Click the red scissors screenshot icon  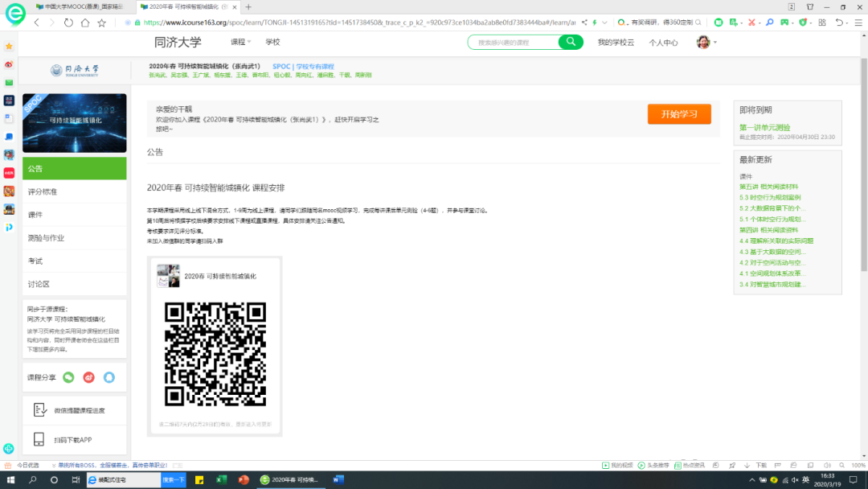click(751, 23)
